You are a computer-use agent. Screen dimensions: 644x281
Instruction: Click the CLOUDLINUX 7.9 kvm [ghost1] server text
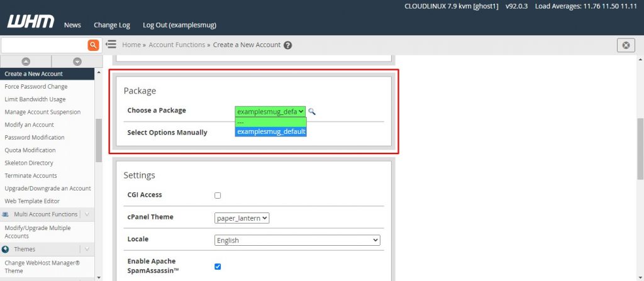(452, 6)
